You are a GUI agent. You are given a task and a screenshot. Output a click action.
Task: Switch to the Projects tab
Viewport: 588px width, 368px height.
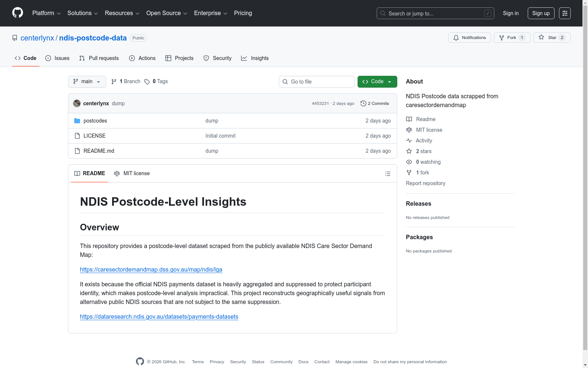[179, 58]
